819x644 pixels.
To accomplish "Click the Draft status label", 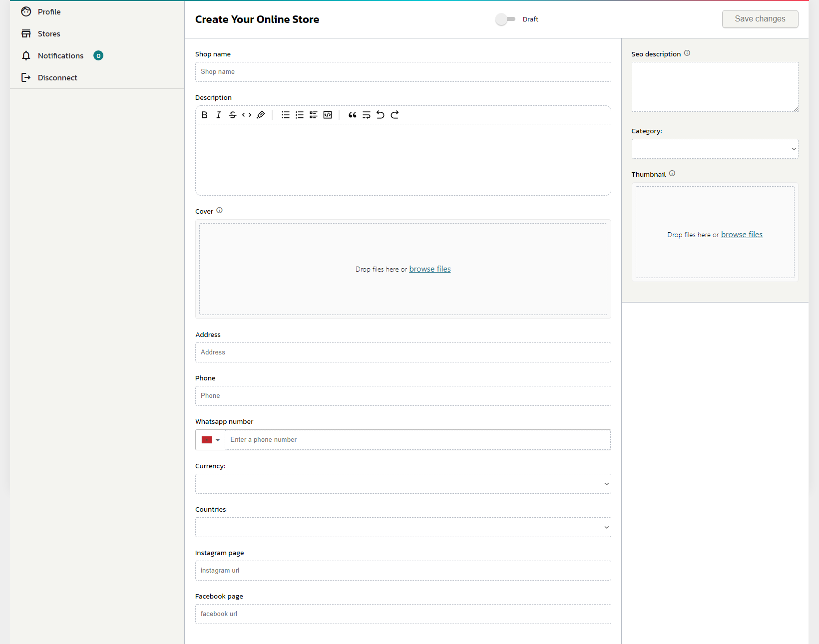I will [530, 19].
